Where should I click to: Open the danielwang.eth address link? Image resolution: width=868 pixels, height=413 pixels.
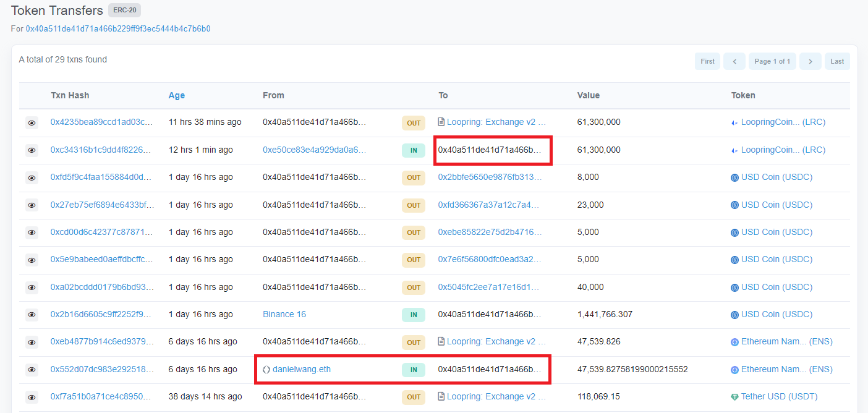(301, 369)
